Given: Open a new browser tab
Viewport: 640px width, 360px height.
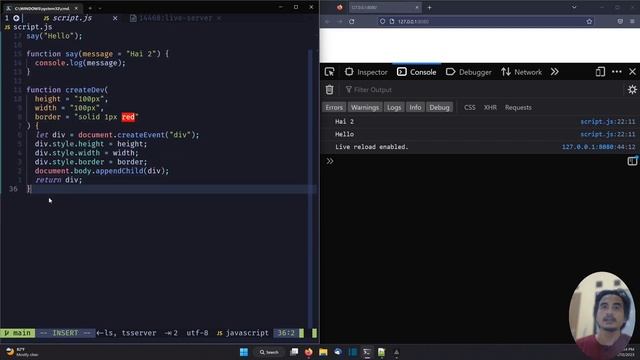Looking at the screenshot, I should [x=429, y=7].
